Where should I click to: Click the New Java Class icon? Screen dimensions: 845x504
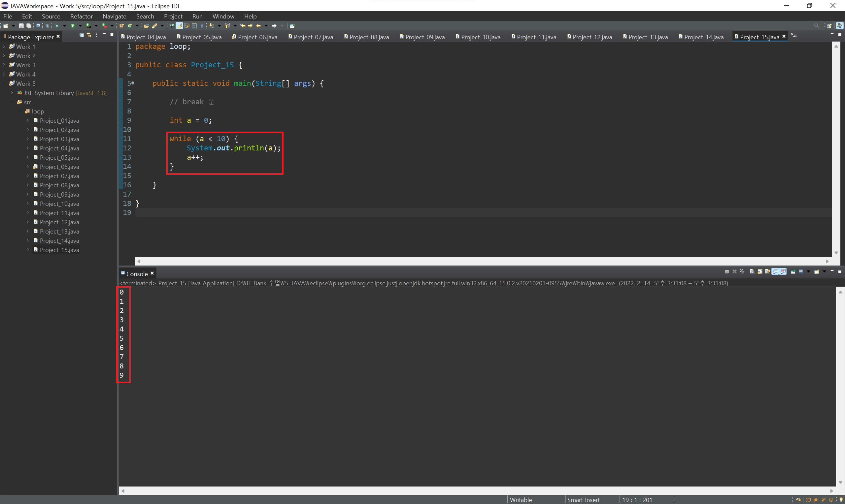pyautogui.click(x=129, y=26)
